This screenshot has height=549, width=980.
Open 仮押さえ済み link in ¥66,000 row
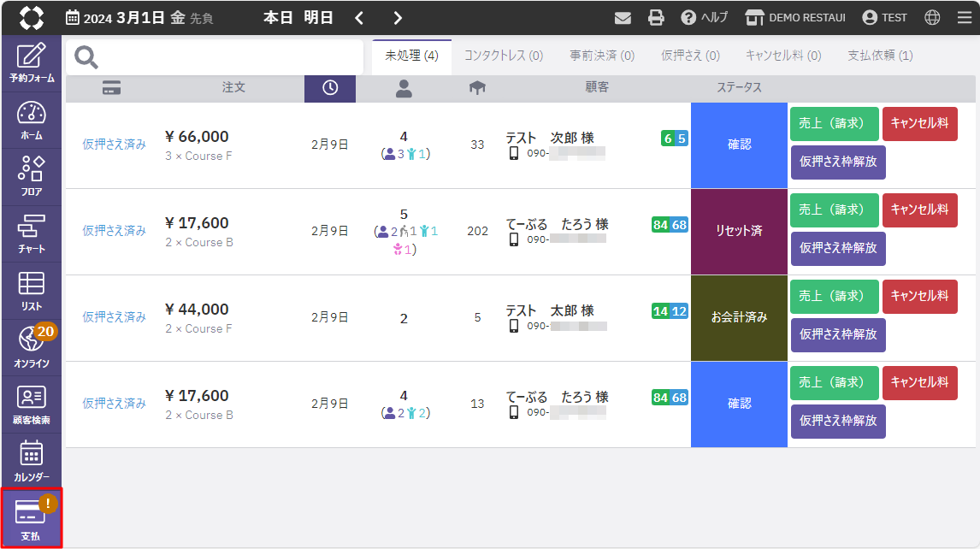click(115, 145)
